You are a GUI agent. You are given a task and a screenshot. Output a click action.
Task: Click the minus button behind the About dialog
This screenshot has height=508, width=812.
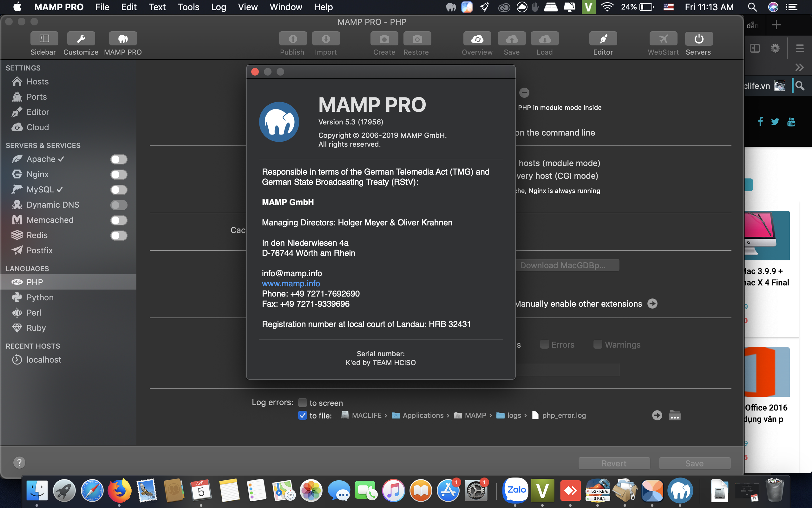click(x=524, y=92)
